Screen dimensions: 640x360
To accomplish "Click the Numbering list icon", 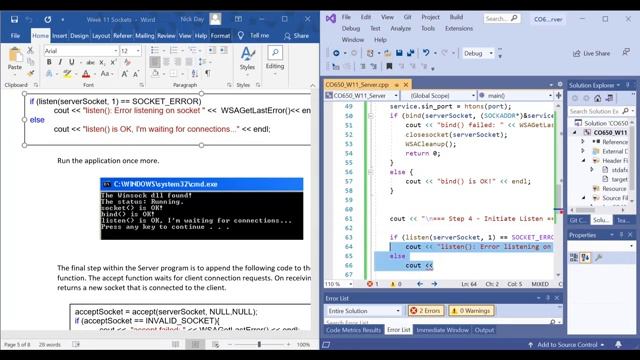I will pos(173,50).
